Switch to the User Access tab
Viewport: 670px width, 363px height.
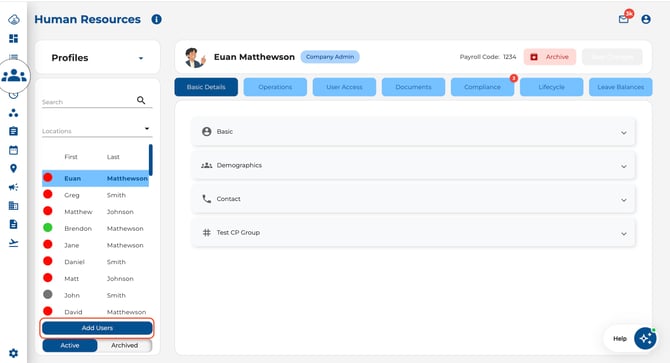point(344,87)
